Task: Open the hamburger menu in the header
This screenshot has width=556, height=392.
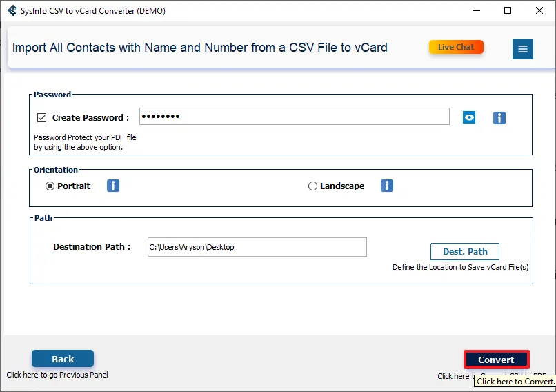Action: (x=523, y=48)
